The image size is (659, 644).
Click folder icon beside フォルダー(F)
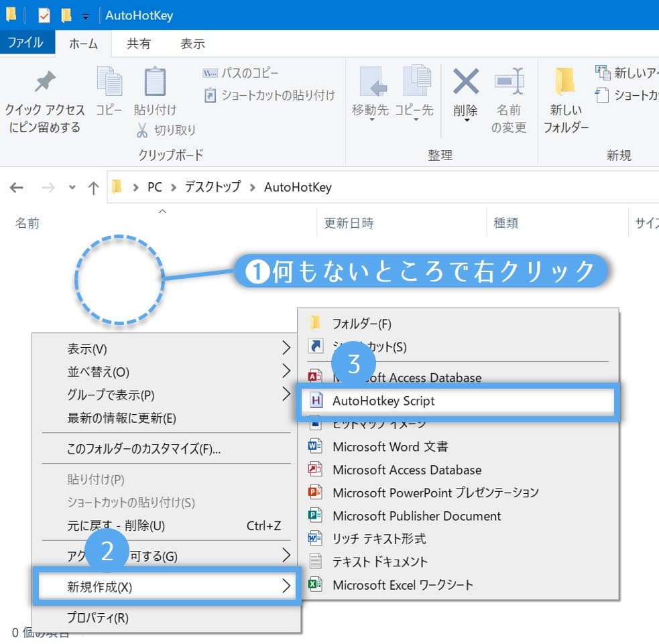coord(315,322)
